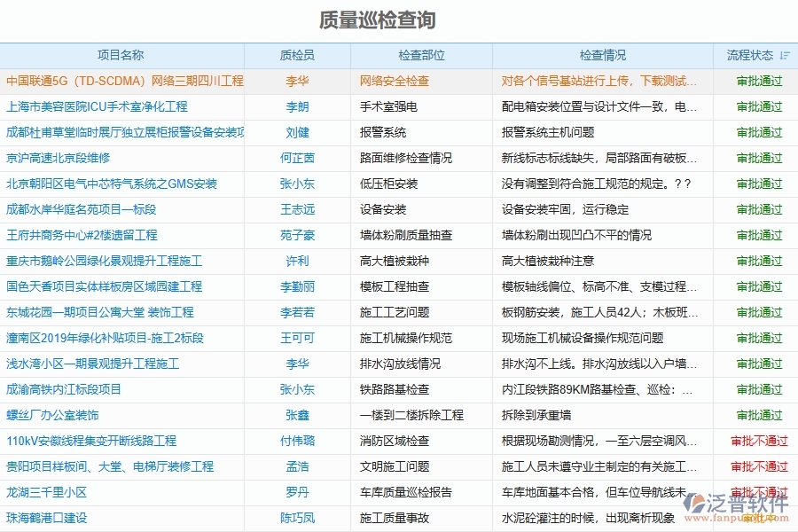Click the 检查部位 column header

coord(424,54)
